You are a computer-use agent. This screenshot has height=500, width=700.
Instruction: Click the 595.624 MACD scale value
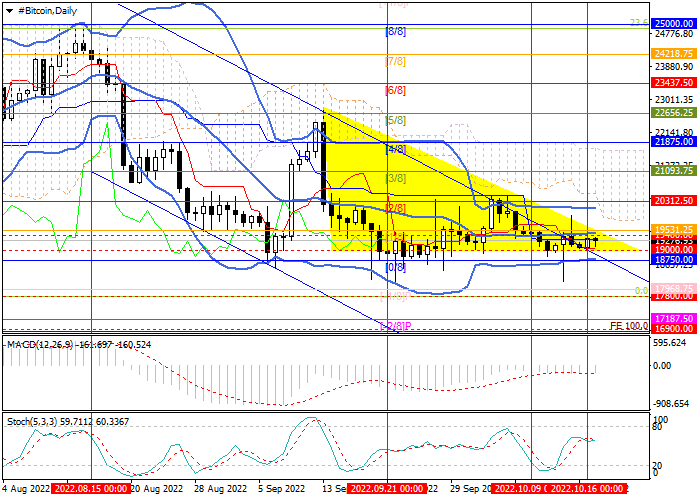point(668,342)
